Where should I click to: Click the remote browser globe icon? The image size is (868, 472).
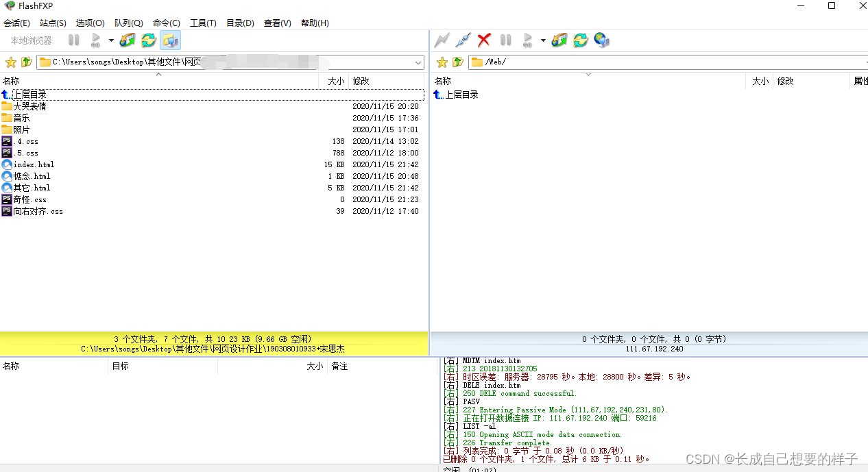(602, 40)
